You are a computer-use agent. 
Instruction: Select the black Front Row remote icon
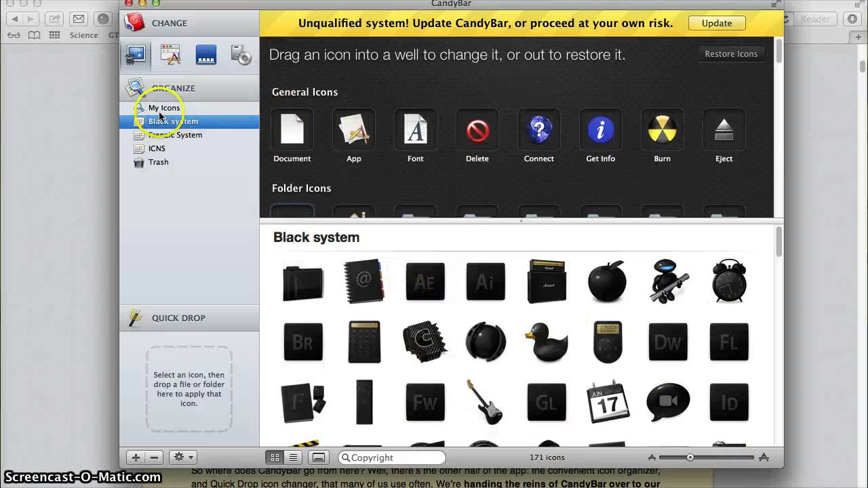click(364, 403)
